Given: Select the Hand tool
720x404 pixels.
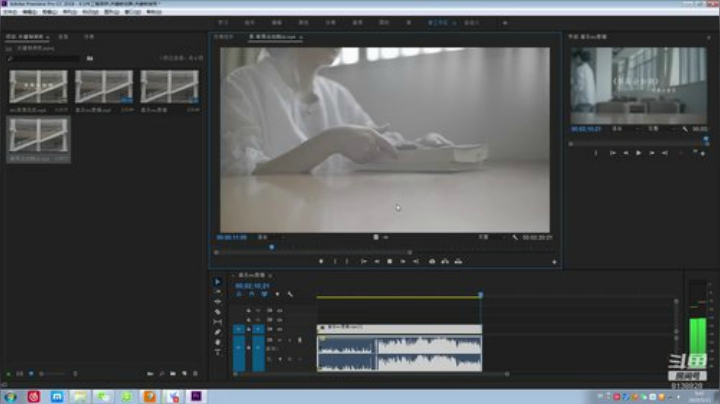Looking at the screenshot, I should (218, 342).
